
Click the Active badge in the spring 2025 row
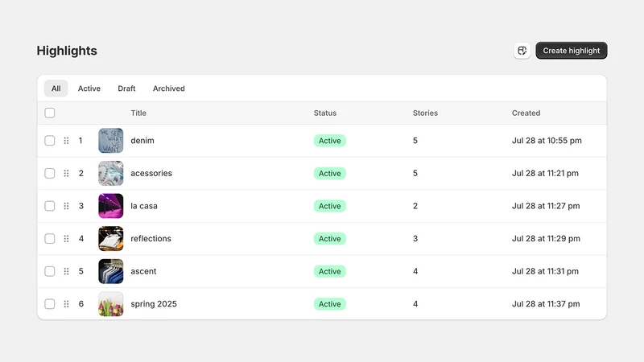coord(330,304)
